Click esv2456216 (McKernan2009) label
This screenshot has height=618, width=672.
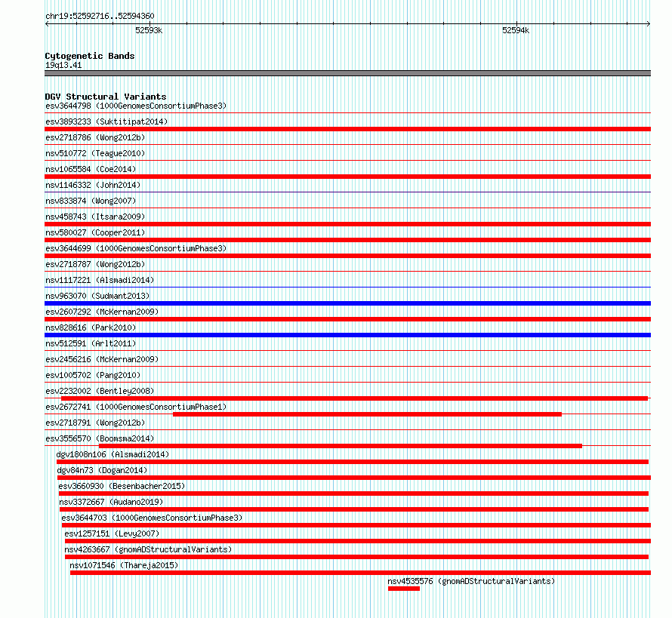tap(102, 359)
